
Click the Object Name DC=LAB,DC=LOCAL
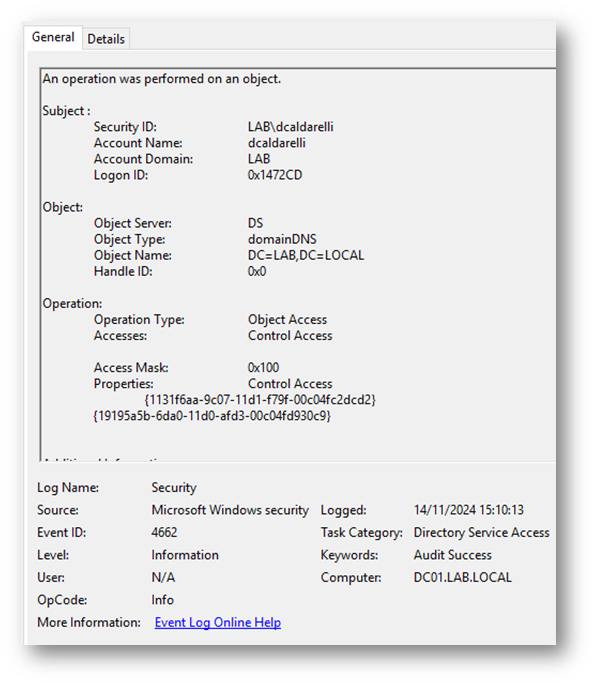point(306,255)
